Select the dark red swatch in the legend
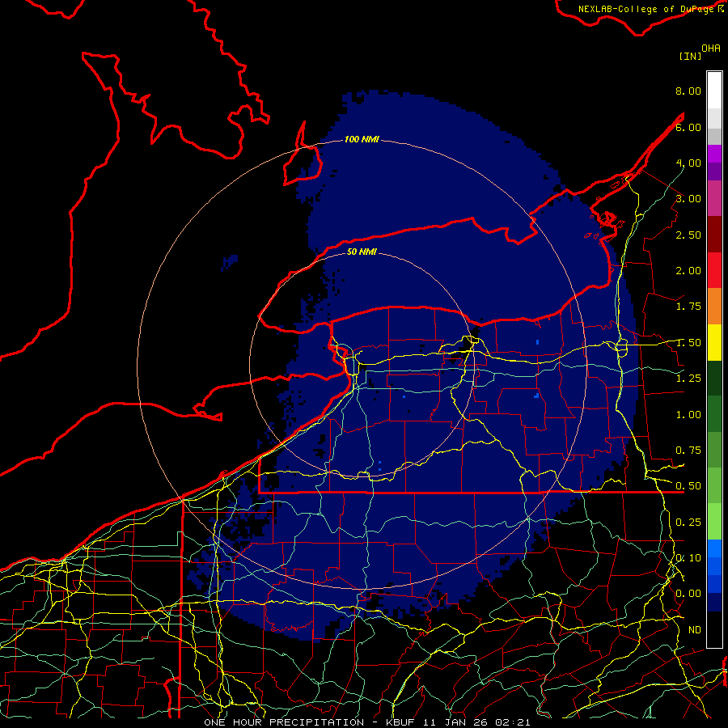Image resolution: width=728 pixels, height=728 pixels. pos(714,235)
